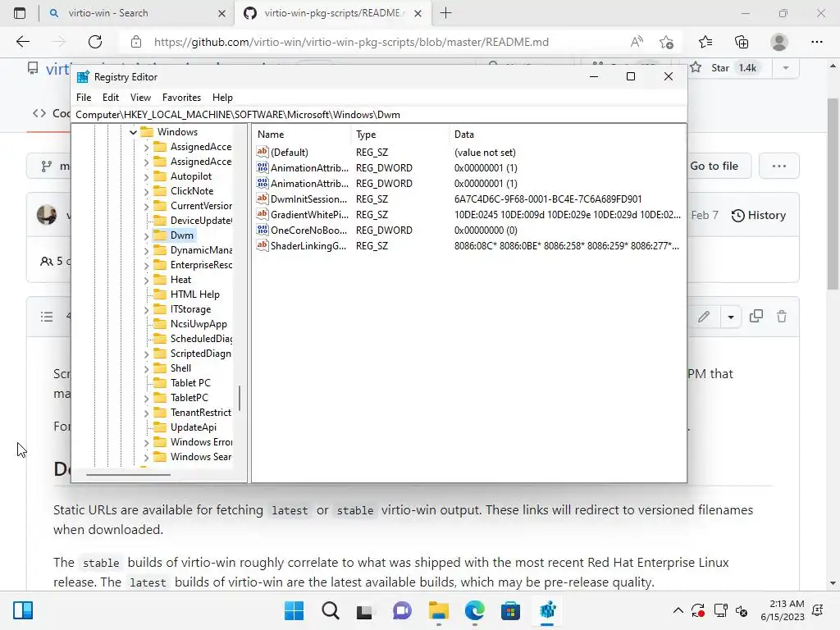Open File Explorer from the taskbar
Image resolution: width=840 pixels, height=630 pixels.
[438, 610]
